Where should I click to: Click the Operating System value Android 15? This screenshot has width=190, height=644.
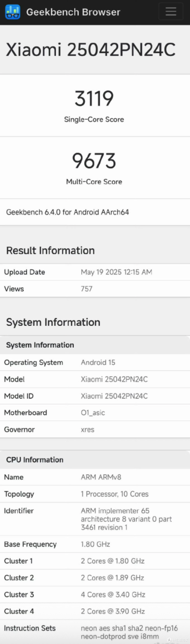click(x=98, y=362)
